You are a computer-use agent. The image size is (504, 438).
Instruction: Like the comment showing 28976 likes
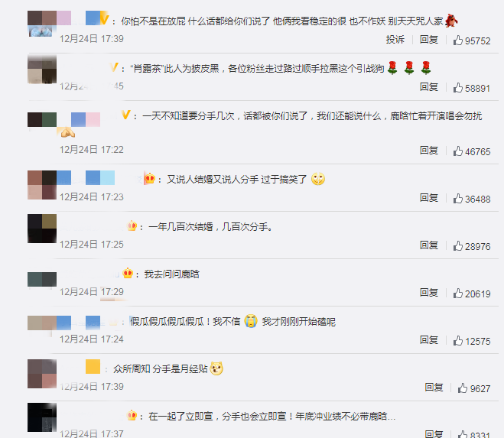(457, 246)
